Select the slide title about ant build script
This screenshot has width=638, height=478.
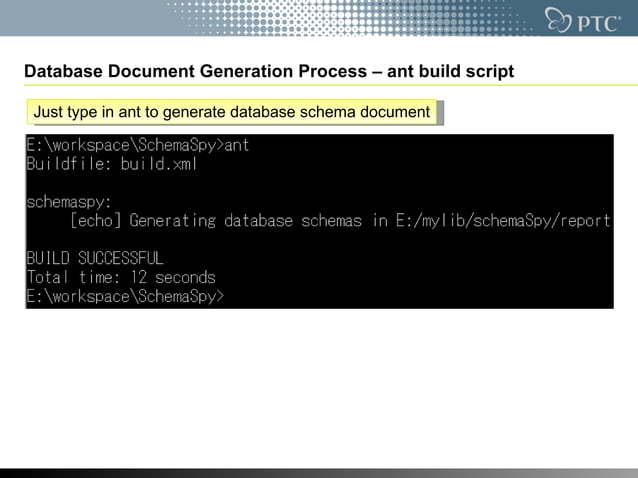coord(269,71)
